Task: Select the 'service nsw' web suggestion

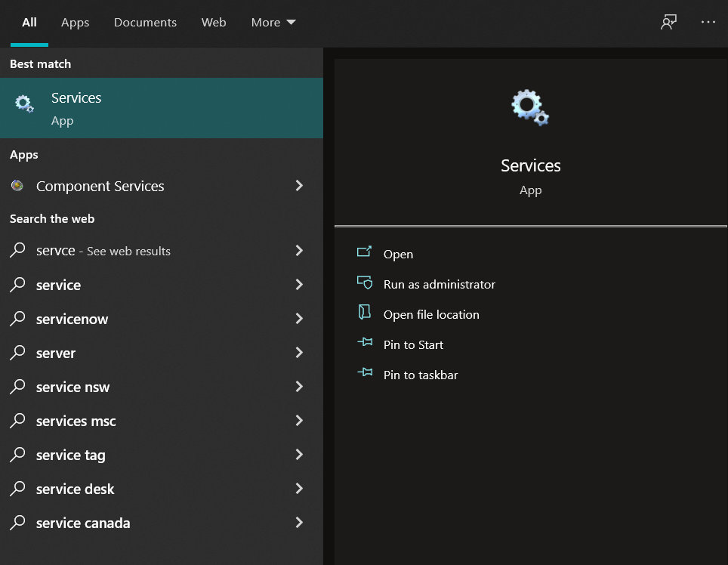Action: click(162, 387)
